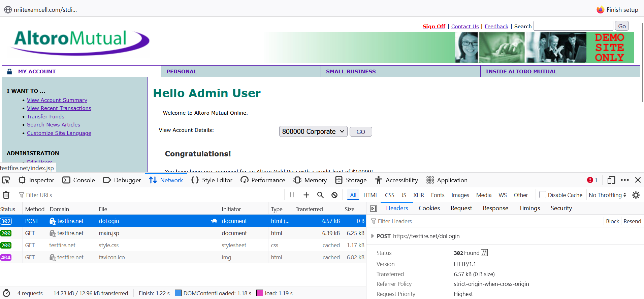Filter requests by Media
This screenshot has height=299, width=644.
click(x=484, y=195)
